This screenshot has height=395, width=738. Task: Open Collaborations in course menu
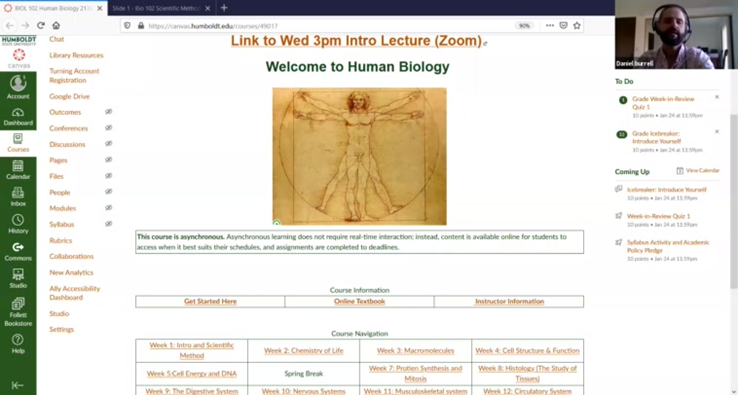pyautogui.click(x=72, y=257)
